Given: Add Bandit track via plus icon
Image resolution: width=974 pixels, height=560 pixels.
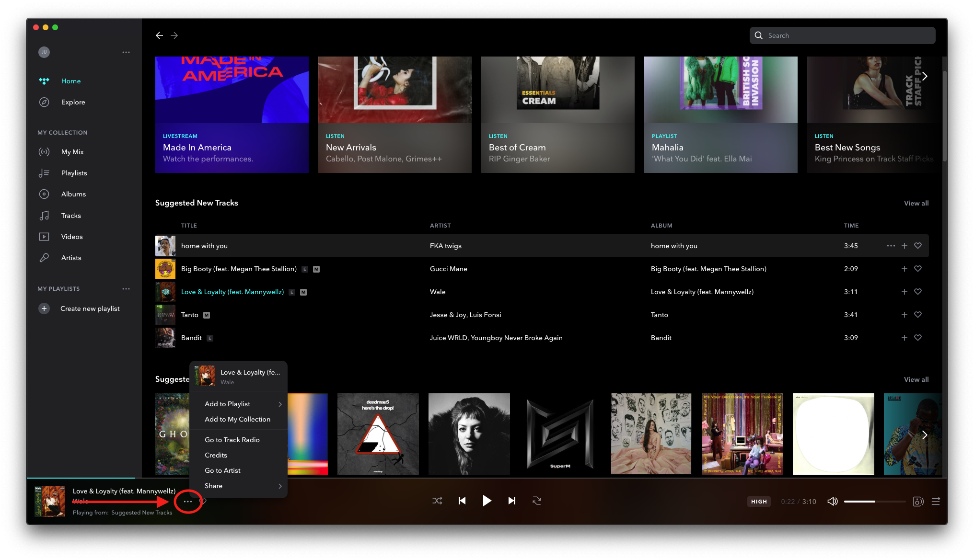Looking at the screenshot, I should [904, 338].
